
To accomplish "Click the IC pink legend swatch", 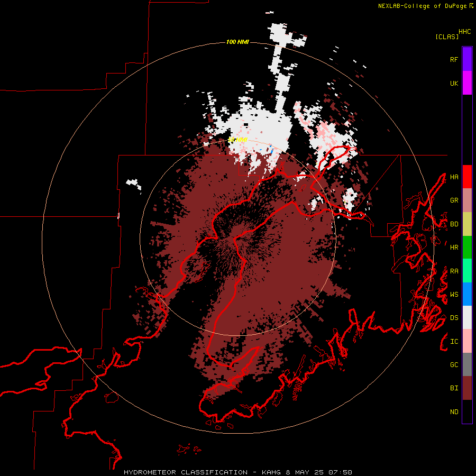I will [x=467, y=341].
